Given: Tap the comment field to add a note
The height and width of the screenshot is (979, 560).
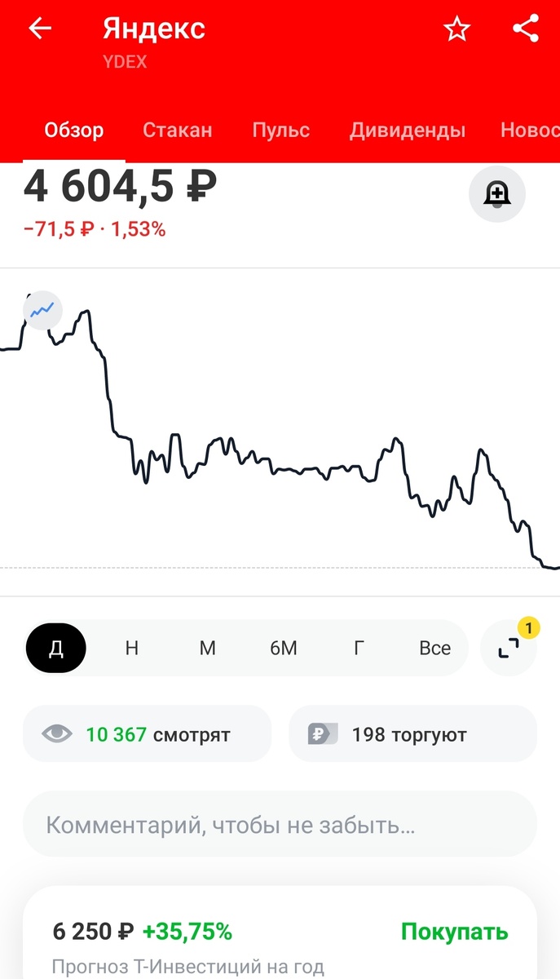Looking at the screenshot, I should pyautogui.click(x=280, y=824).
